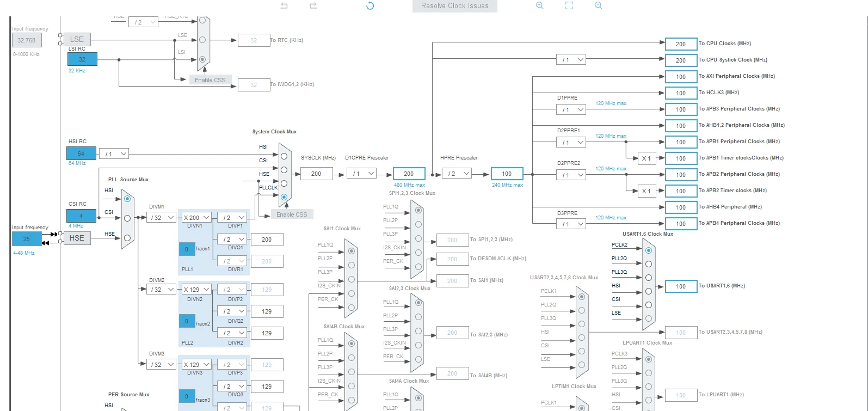The image size is (868, 411).
Task: Open the DIVN1 X 200 multiplier dropdown
Action: (x=196, y=217)
